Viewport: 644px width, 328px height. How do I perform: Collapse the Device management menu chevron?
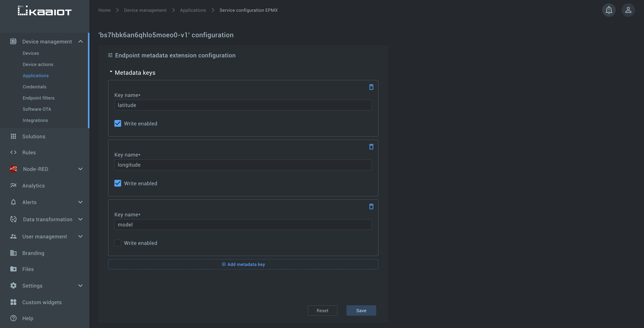[x=80, y=42]
